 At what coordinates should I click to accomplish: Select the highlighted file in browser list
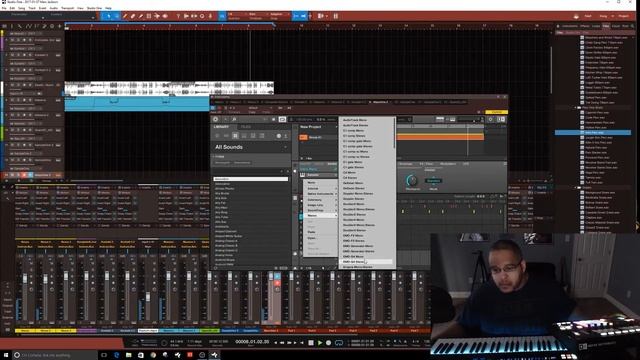click(593, 133)
